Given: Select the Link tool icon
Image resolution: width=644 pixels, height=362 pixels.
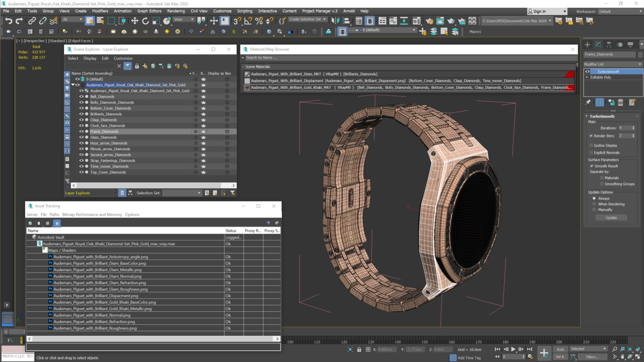Looking at the screenshot, I should (x=32, y=21).
